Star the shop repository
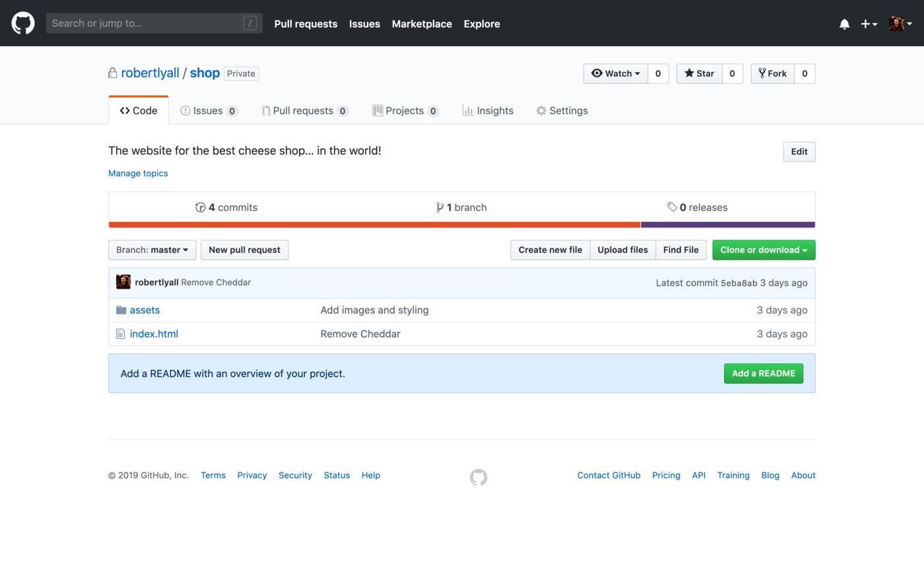Viewport: 924px width, 578px height. coord(699,73)
